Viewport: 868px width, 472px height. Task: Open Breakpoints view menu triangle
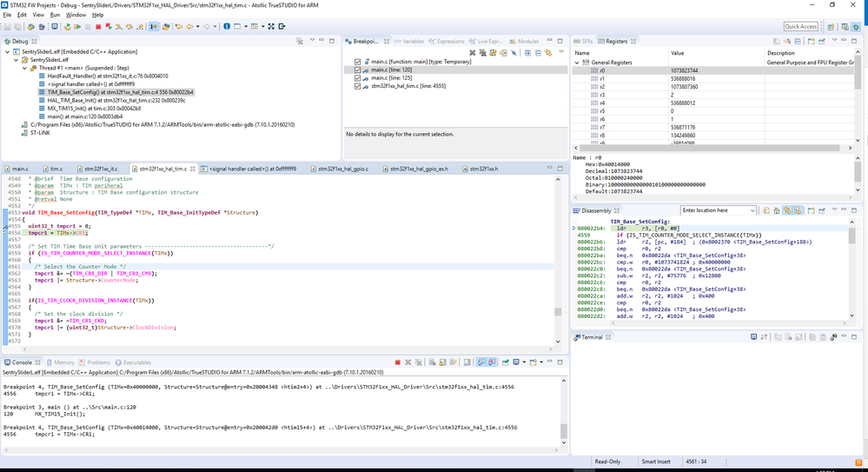560,52
